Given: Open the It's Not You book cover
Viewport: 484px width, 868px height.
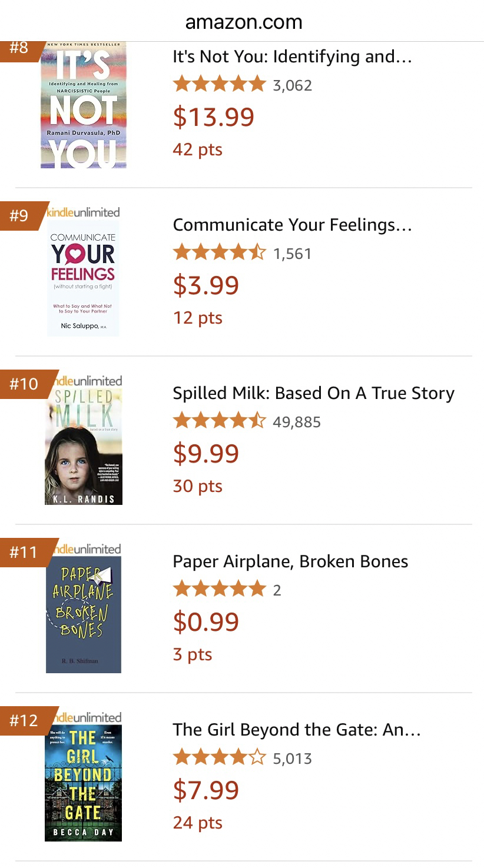Looking at the screenshot, I should tap(83, 105).
